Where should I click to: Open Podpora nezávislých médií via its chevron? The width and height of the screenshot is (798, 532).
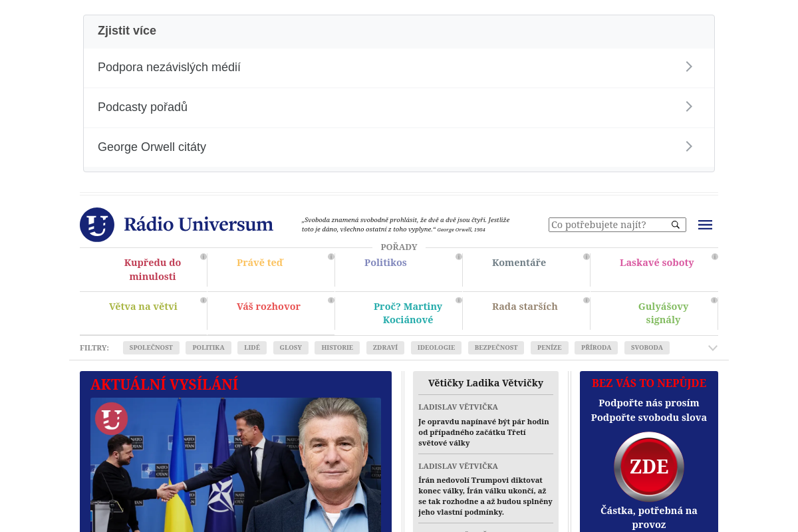689,66
